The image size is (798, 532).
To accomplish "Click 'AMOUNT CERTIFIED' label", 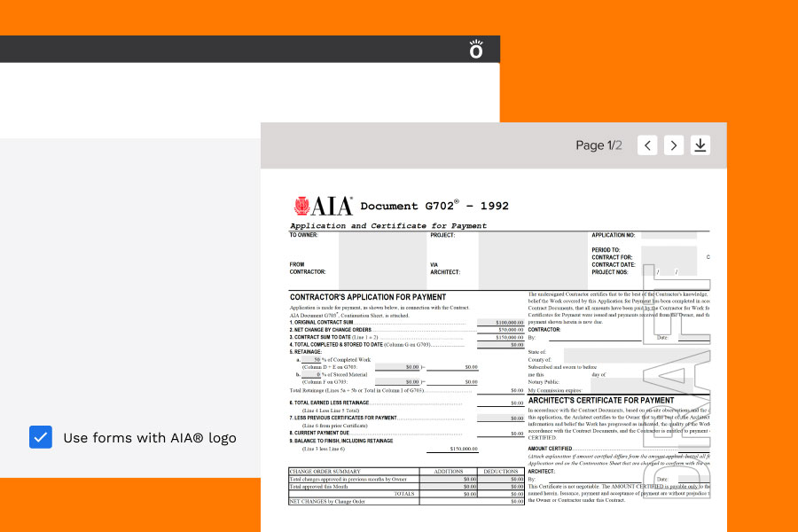I will pyautogui.click(x=550, y=449).
